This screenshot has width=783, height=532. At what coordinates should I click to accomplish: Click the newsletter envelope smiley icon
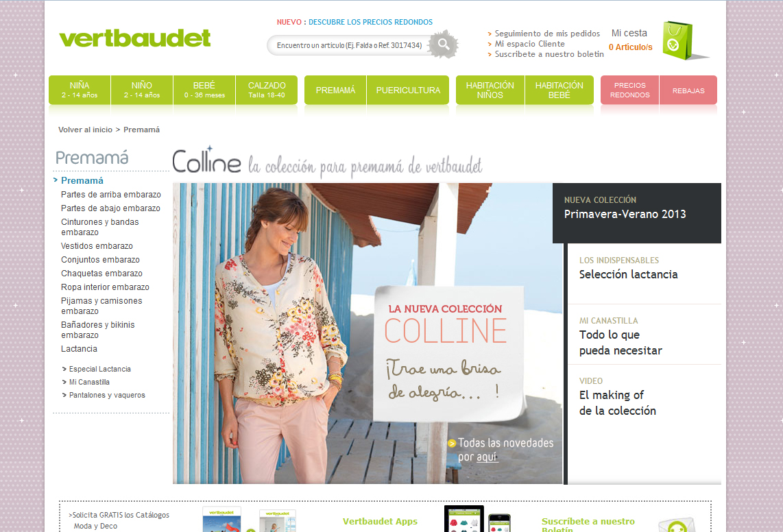[677, 525]
